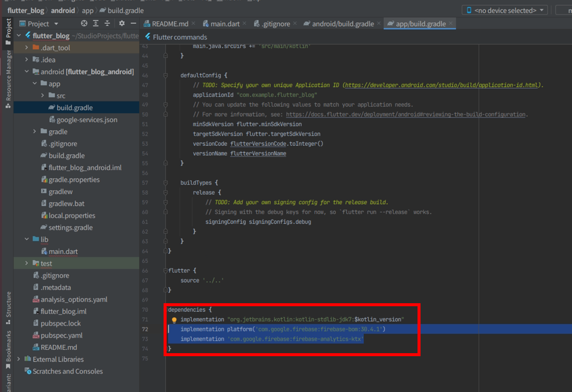Collapse the lib folder
572x392 pixels.
[x=27, y=239]
